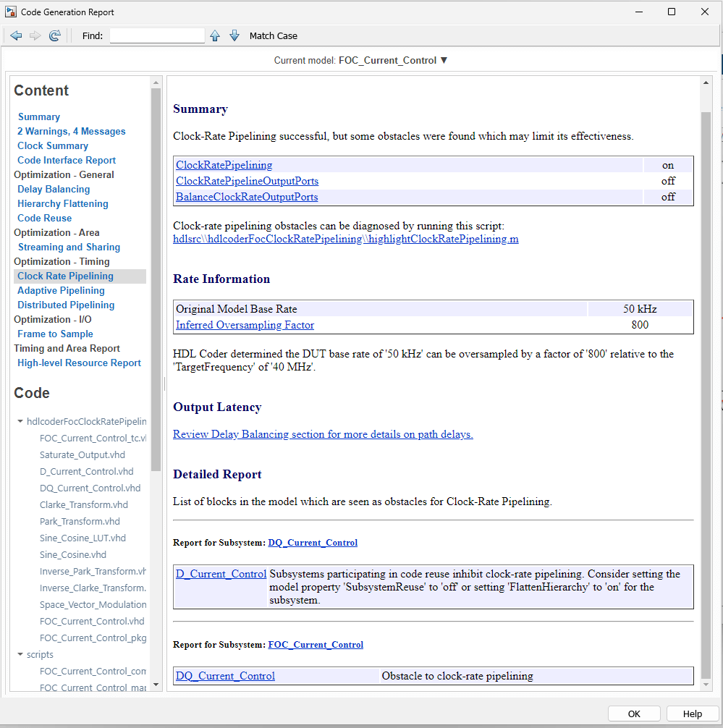Open the highlightClockRatePipelining.m script link

click(443, 239)
